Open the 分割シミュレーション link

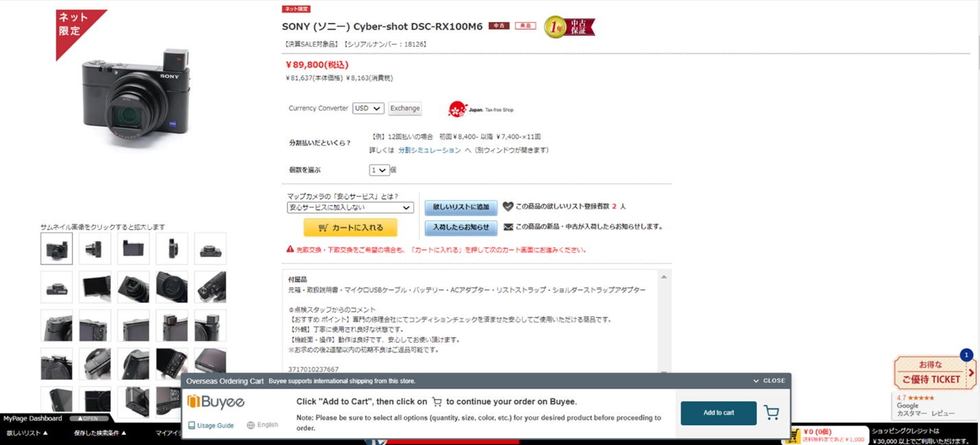(x=429, y=150)
